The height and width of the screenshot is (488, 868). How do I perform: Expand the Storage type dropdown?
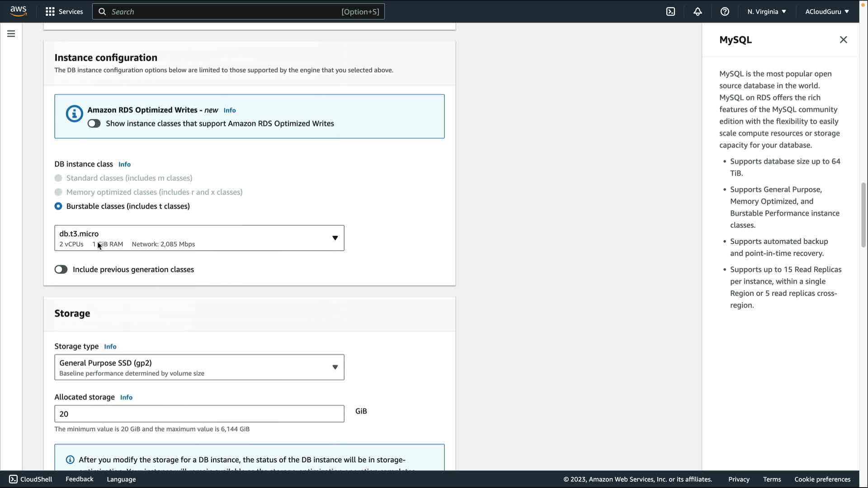click(199, 367)
